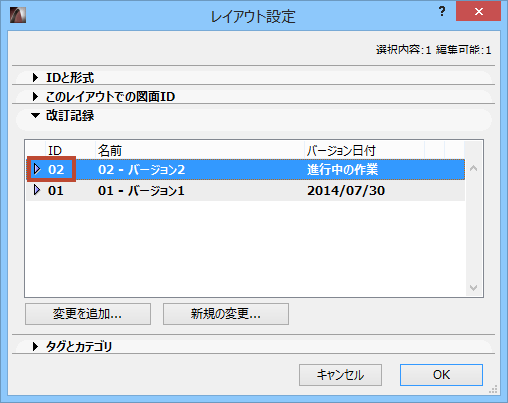Select the row 02 - バージョン2
Viewport: 508px width, 403px height.
(246, 170)
